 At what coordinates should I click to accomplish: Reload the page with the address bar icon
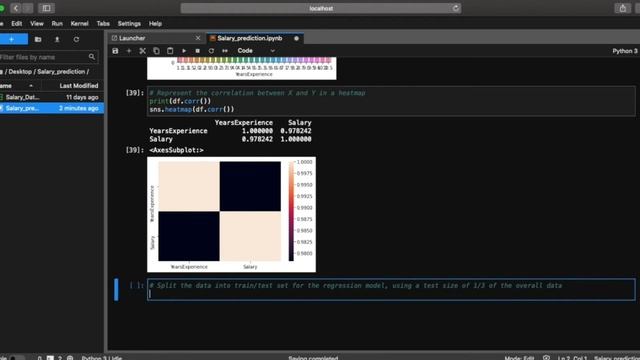[456, 8]
